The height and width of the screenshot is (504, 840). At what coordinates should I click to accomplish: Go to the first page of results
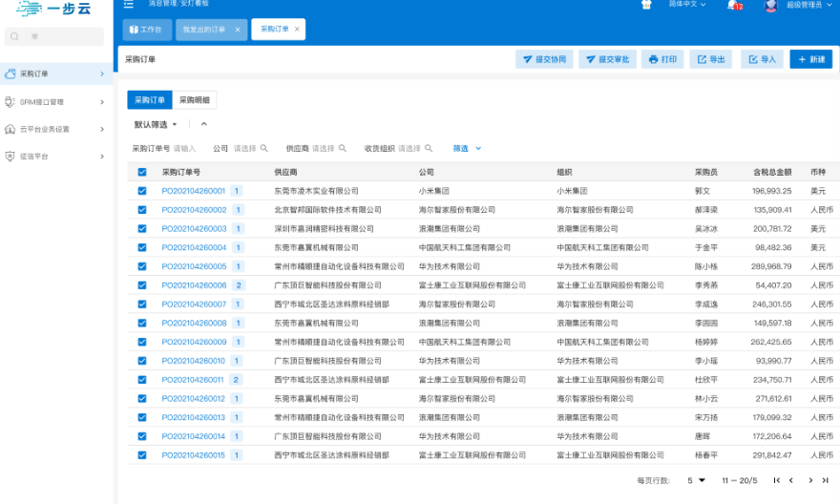point(777,480)
